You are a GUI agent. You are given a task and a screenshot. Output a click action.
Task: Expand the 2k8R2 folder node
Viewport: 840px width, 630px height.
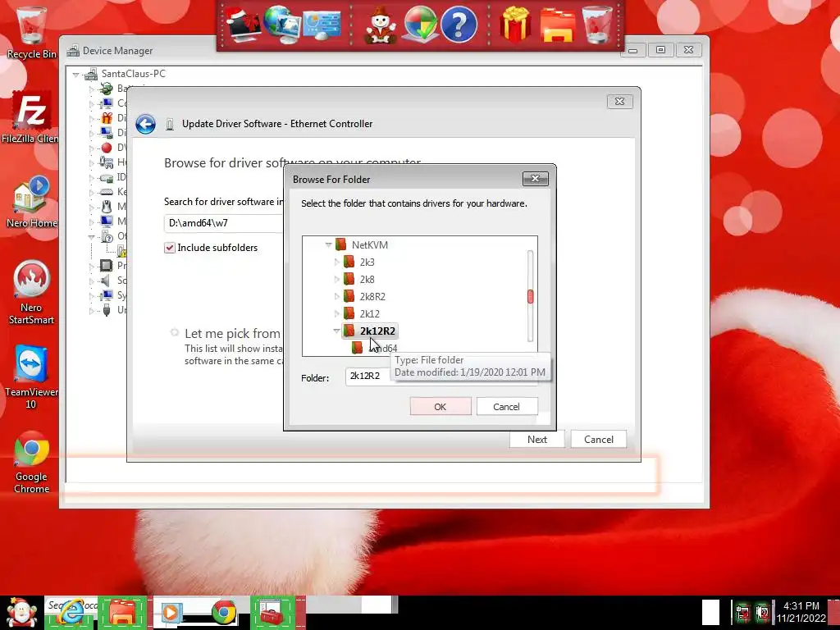pyautogui.click(x=337, y=296)
